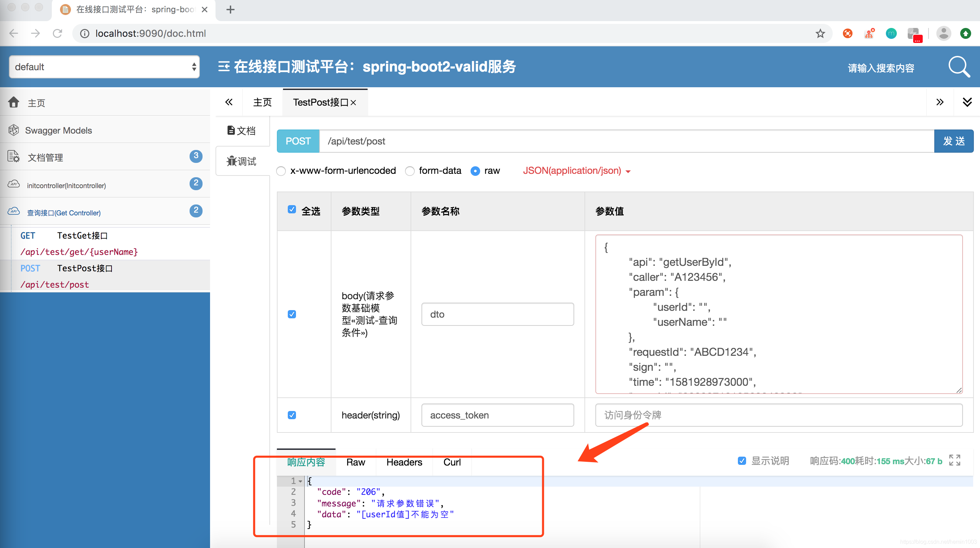
Task: Switch to the Headers response tab
Action: point(404,462)
